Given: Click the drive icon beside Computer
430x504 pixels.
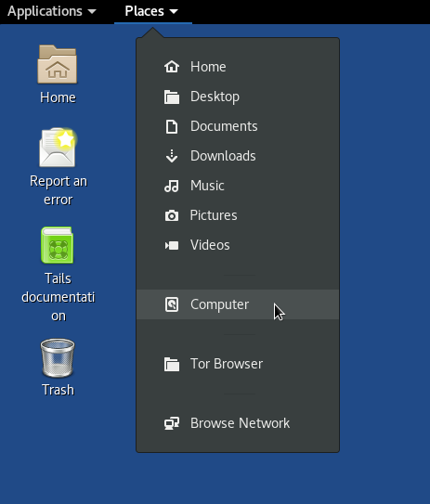Looking at the screenshot, I should [x=172, y=304].
